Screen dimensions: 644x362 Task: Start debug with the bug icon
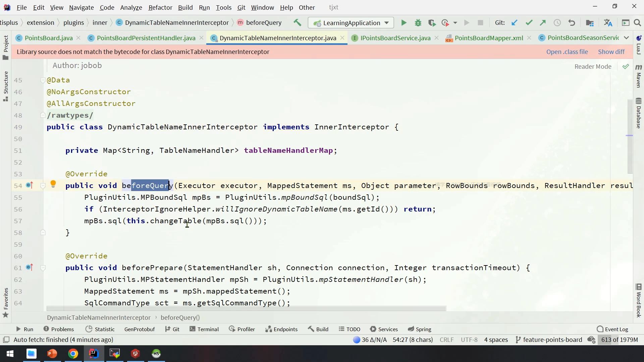pos(418,23)
